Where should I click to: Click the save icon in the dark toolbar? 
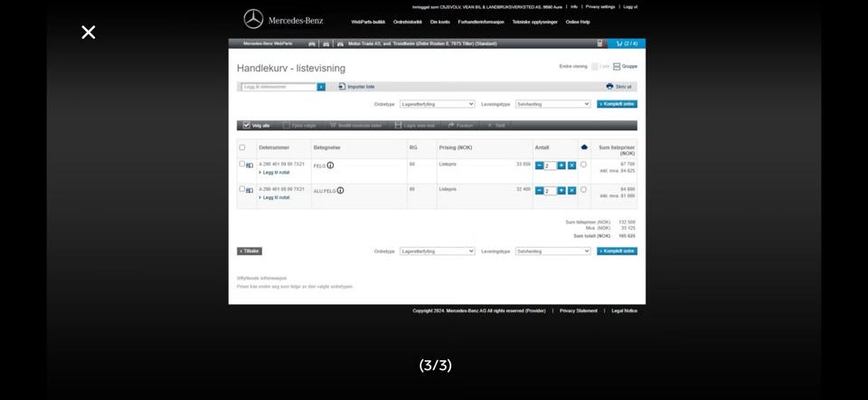[398, 126]
